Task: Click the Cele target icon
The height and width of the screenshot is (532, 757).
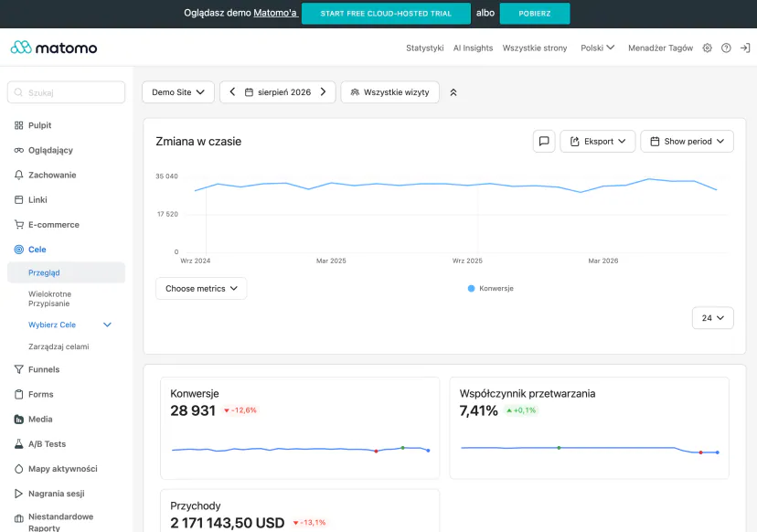Action: tap(19, 250)
